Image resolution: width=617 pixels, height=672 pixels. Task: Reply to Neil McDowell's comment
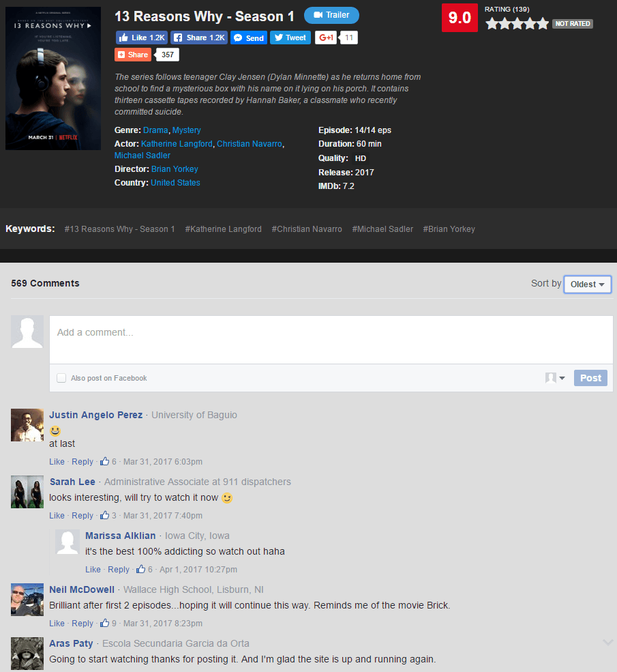pyautogui.click(x=82, y=624)
